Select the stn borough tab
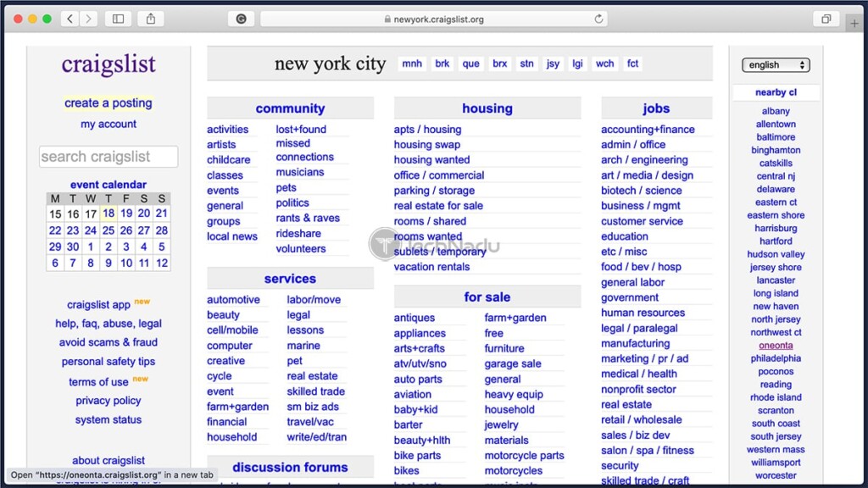Image resolution: width=868 pixels, height=488 pixels. coord(527,64)
